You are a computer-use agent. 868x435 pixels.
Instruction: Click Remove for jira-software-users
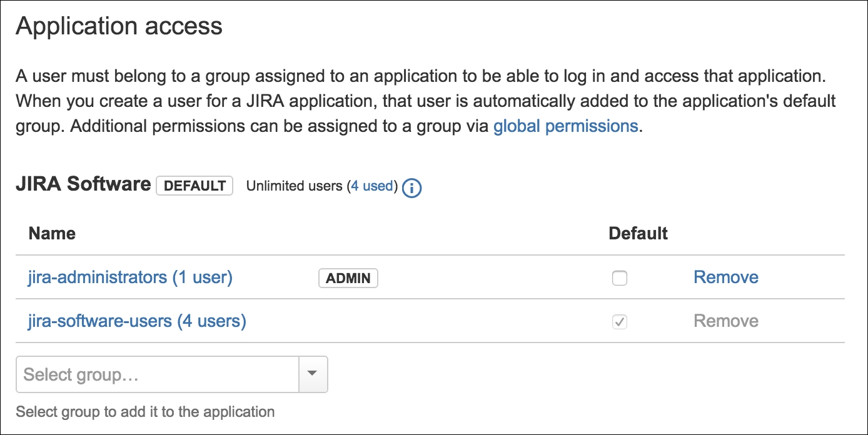726,321
